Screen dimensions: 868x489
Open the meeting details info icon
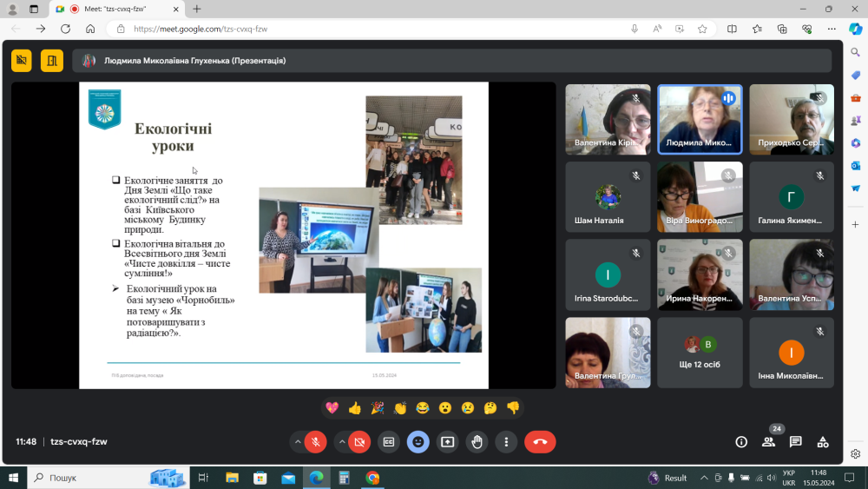pyautogui.click(x=741, y=441)
